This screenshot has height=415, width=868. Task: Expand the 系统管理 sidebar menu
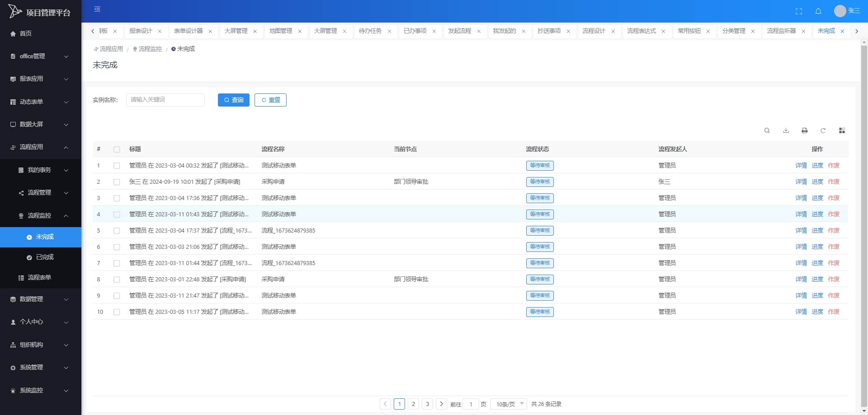coord(41,368)
